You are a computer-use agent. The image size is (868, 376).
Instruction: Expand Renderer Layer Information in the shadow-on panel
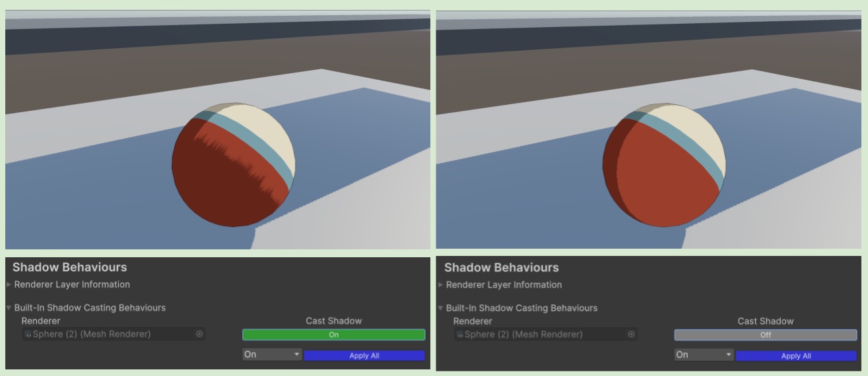pos(9,285)
